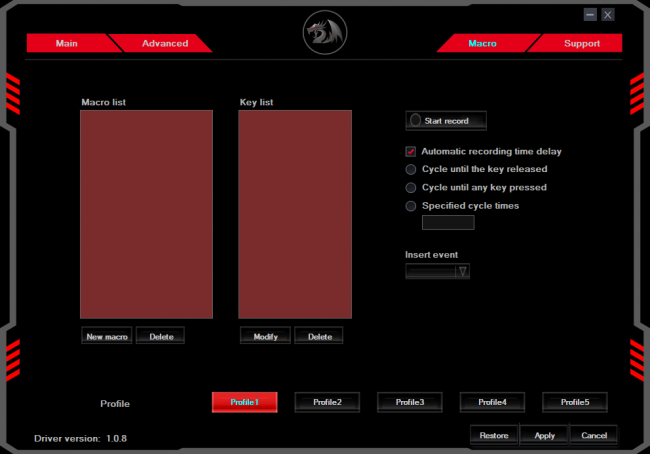Click inside the Key list box
Image resolution: width=650 pixels, height=454 pixels.
295,214
